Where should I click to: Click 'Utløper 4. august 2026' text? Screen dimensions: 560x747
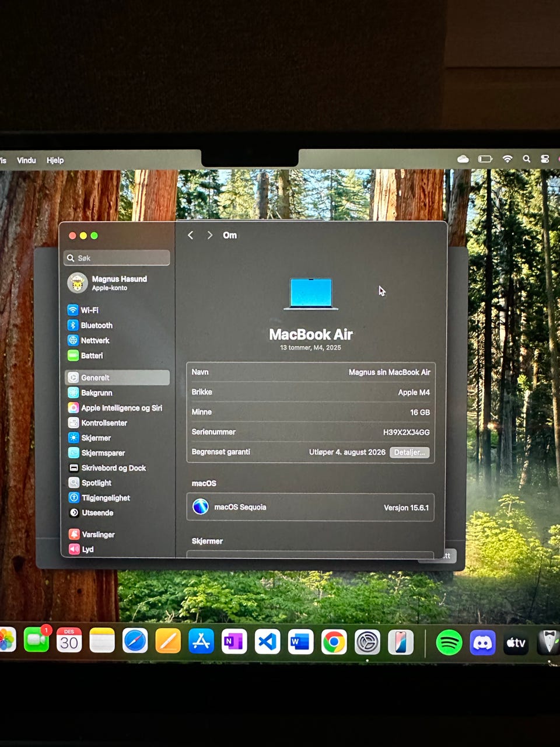(x=347, y=452)
